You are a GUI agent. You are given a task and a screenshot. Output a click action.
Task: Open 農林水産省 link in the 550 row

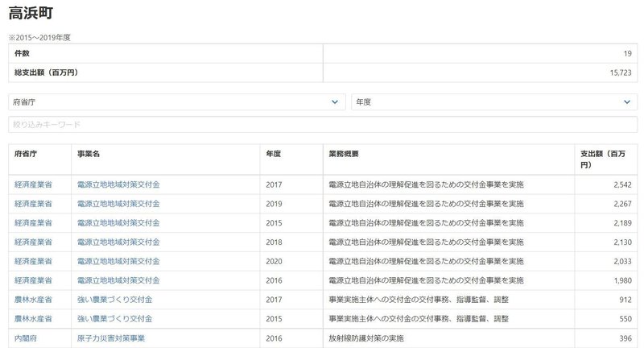(33, 318)
